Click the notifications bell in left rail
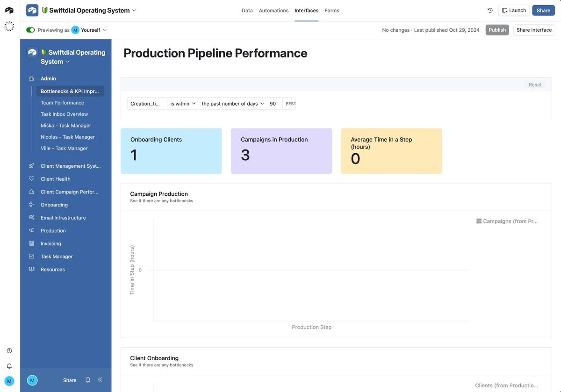 [x=9, y=366]
